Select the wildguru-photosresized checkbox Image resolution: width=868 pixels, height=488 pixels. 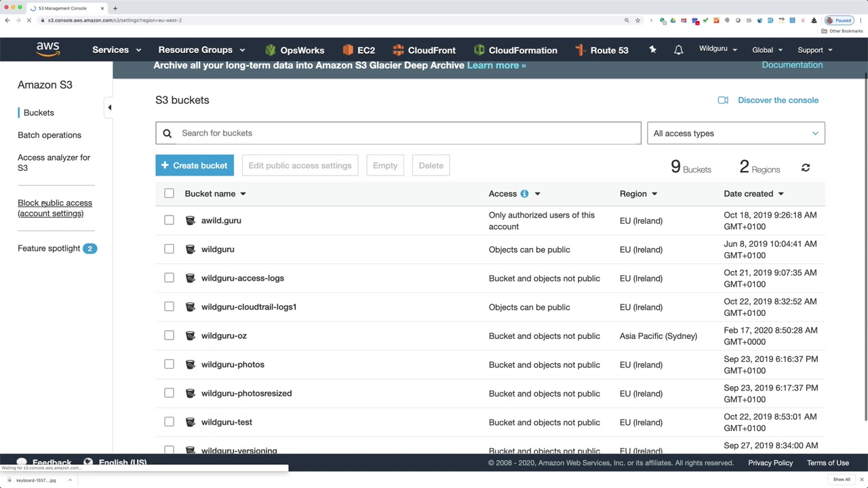(x=169, y=393)
